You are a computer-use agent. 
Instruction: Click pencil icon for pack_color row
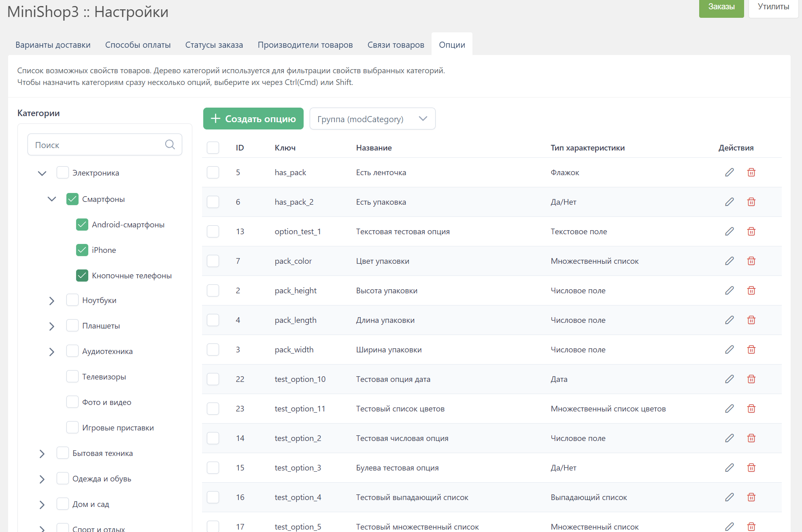click(729, 261)
